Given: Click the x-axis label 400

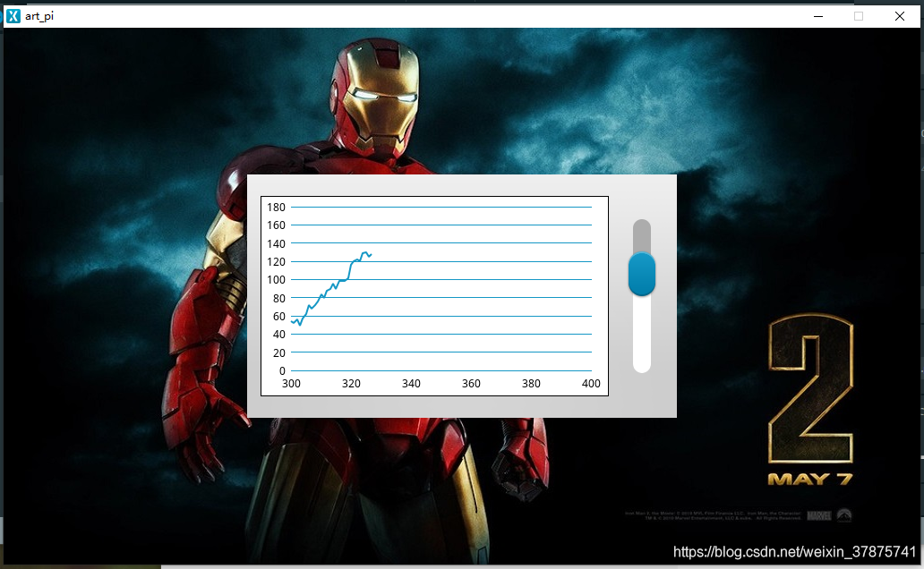Looking at the screenshot, I should tap(591, 384).
